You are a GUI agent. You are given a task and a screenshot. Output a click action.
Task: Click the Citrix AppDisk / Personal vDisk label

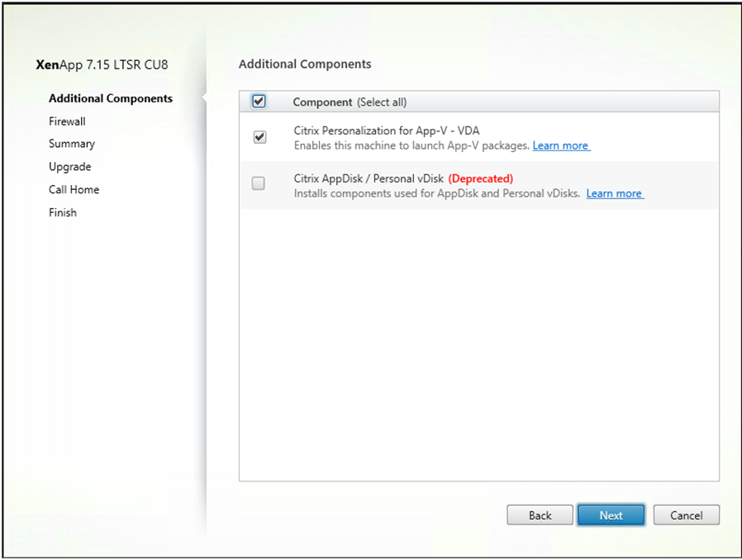coord(369,178)
